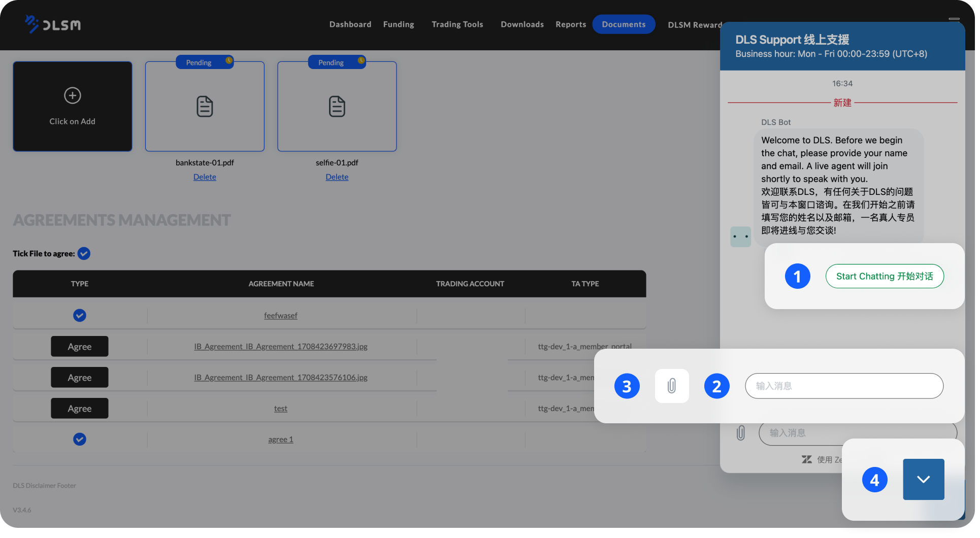Image resolution: width=980 pixels, height=538 pixels.
Task: Open the selfie-01.pdf document icon
Action: coord(337,106)
